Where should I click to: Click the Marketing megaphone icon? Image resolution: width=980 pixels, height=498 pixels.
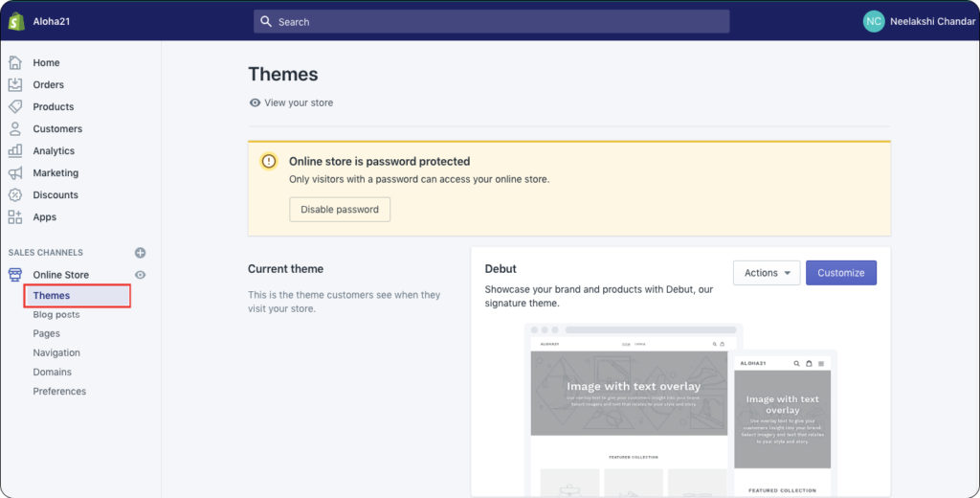coord(15,172)
